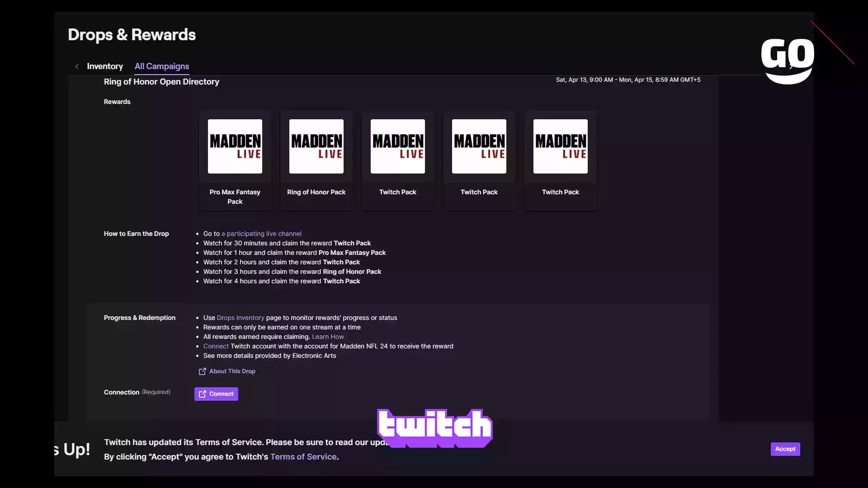Click 'Watch for 1 hour' Pro Max Fantasy Pack line
This screenshot has height=488, width=868.
(x=294, y=253)
